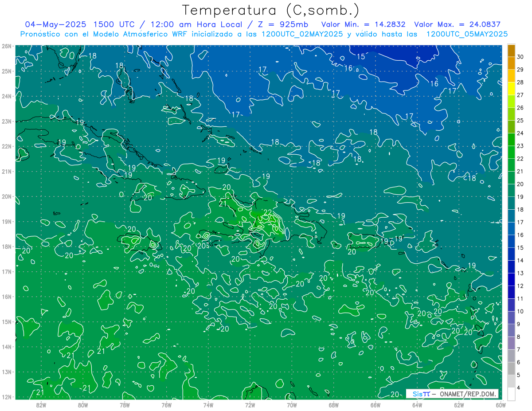The image size is (532, 411).
Task: Click the "27" label on the color scale
Action: point(520,95)
